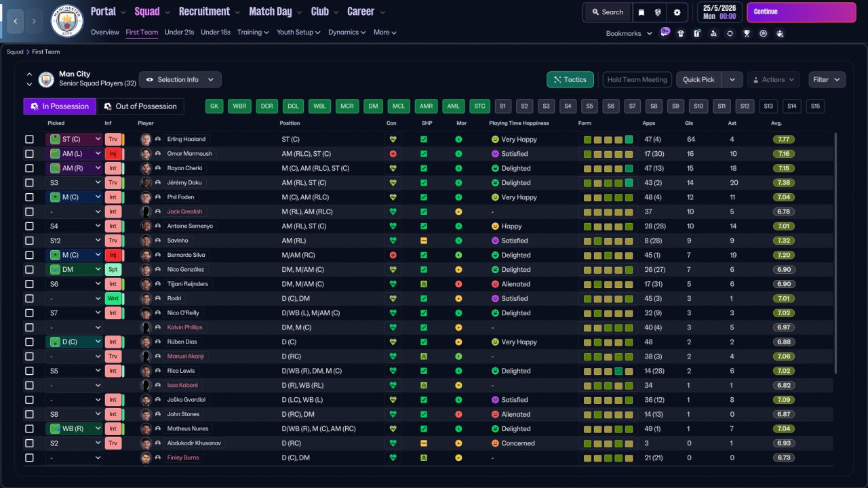Open the 9+ messages inbox icon
The height and width of the screenshot is (488, 868).
pos(664,33)
